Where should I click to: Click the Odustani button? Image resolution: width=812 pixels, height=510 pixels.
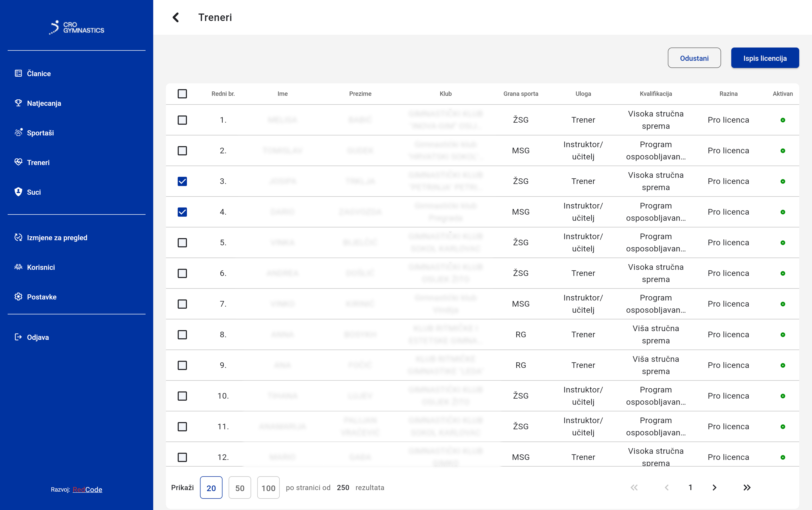pyautogui.click(x=694, y=58)
